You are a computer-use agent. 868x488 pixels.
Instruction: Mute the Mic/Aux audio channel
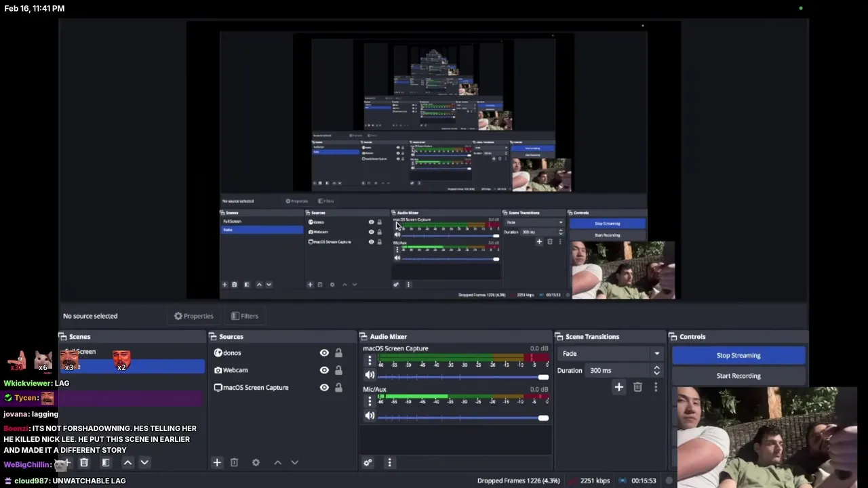pyautogui.click(x=370, y=416)
